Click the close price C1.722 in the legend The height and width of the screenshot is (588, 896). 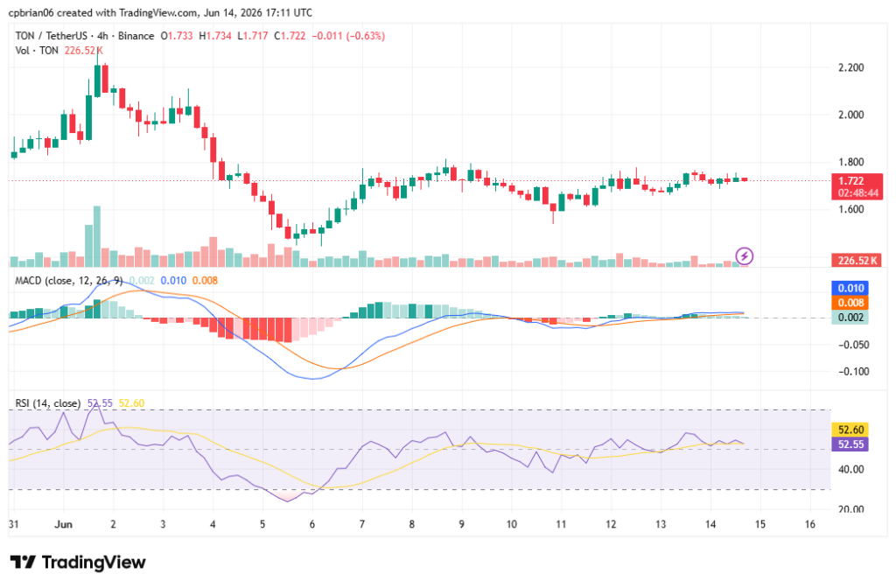[x=290, y=36]
